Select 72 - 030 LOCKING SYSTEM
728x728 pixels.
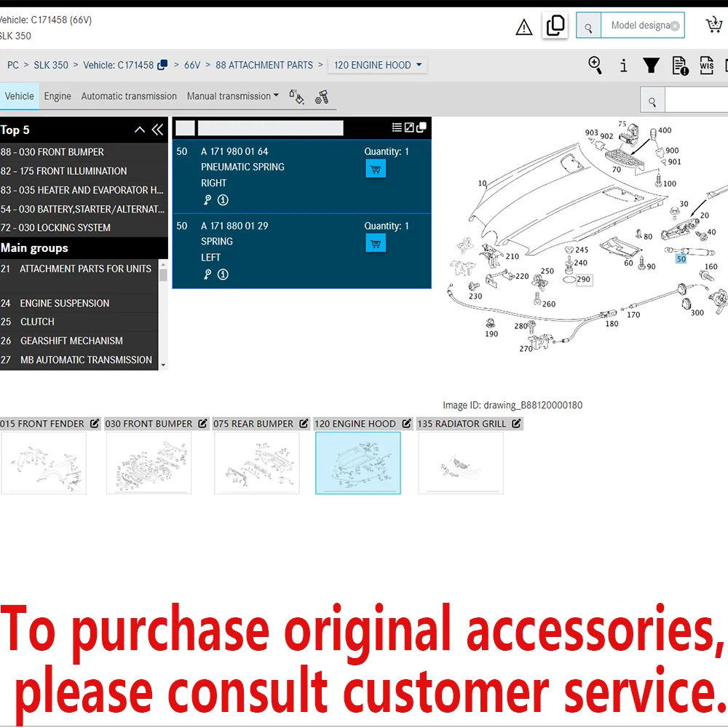tap(84, 227)
